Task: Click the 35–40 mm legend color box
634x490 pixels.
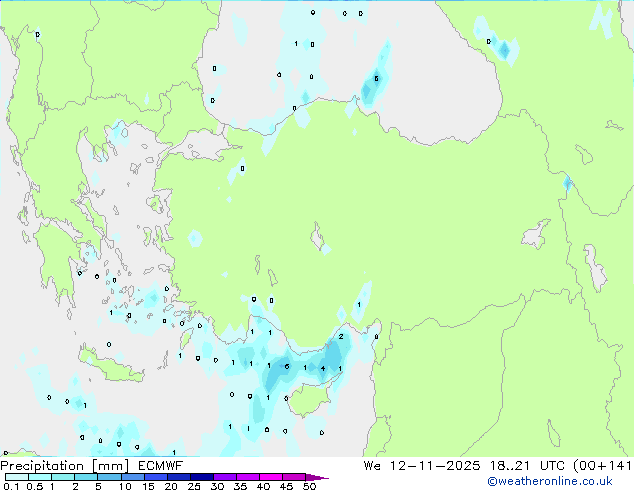Action: [248, 477]
